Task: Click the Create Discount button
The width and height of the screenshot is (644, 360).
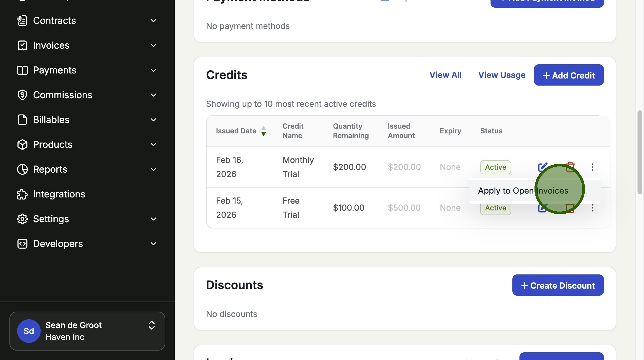Action: coord(558,285)
